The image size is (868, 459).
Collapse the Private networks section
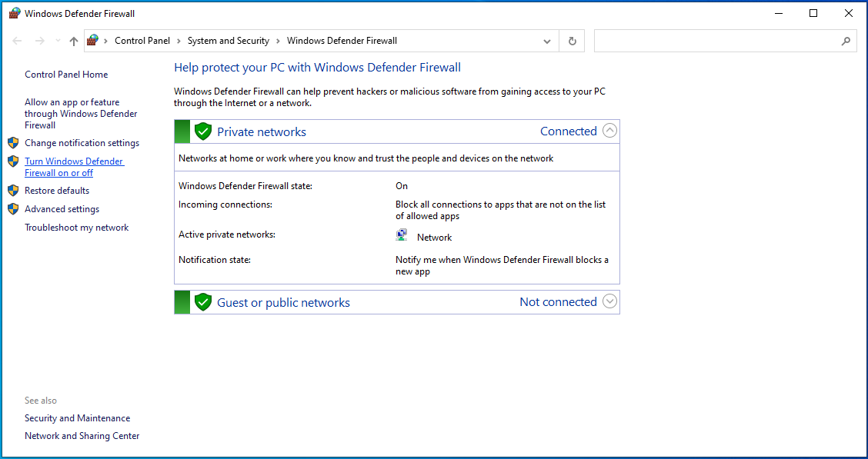[609, 131]
